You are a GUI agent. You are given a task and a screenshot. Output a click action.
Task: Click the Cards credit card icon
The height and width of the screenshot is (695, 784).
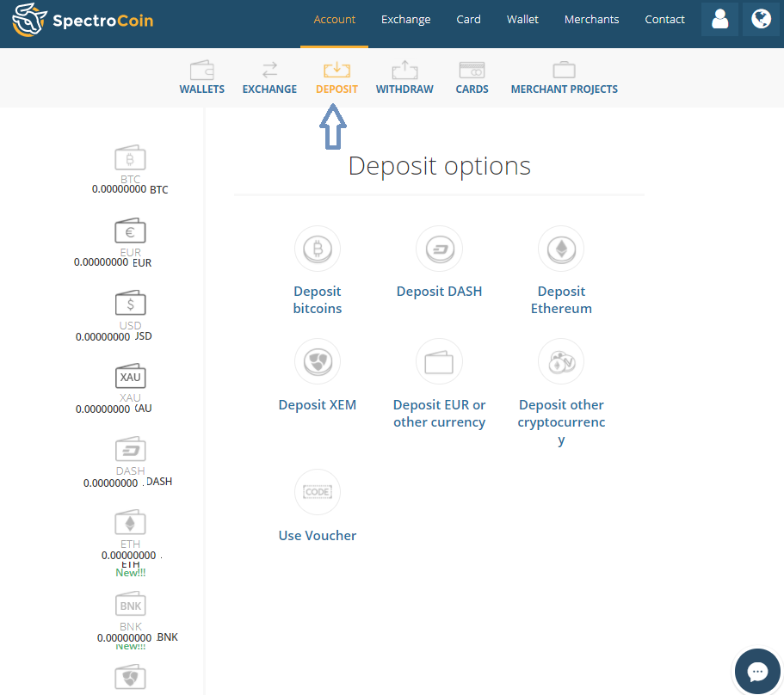(472, 70)
